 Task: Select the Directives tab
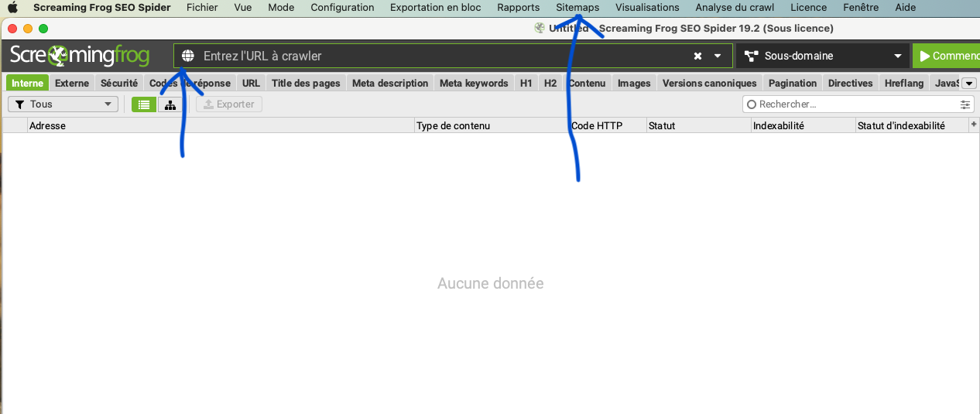(850, 83)
